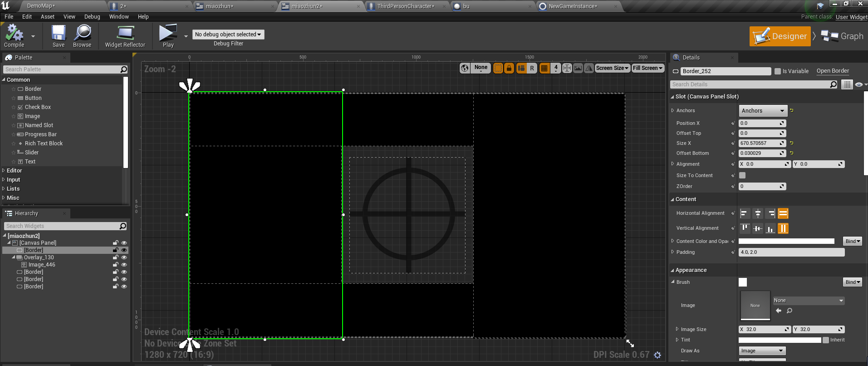
Task: Switch to the NewGameInstance tab
Action: point(573,6)
